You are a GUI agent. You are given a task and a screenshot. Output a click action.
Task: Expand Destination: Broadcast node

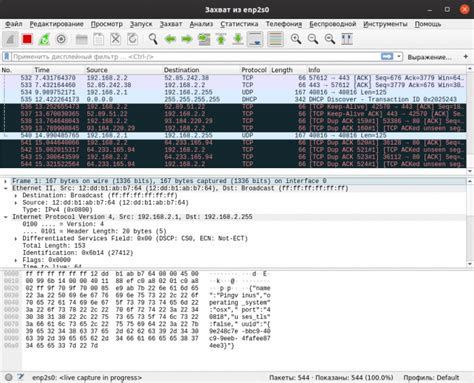pyautogui.click(x=16, y=196)
